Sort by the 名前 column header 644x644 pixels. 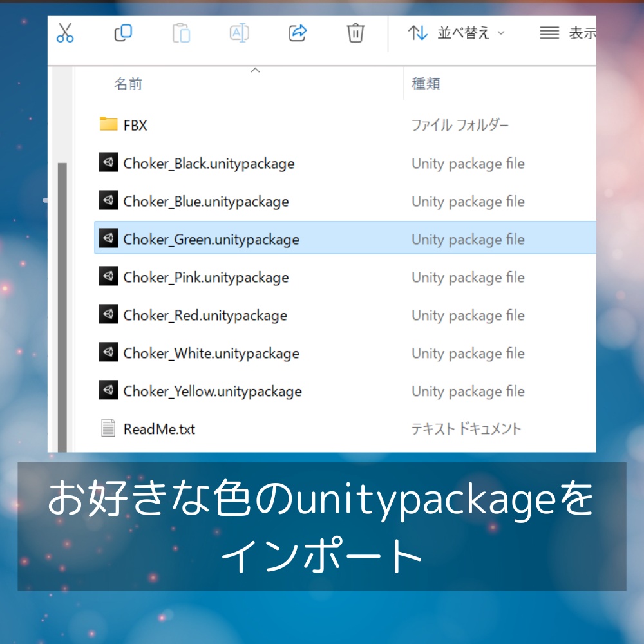pos(128,84)
